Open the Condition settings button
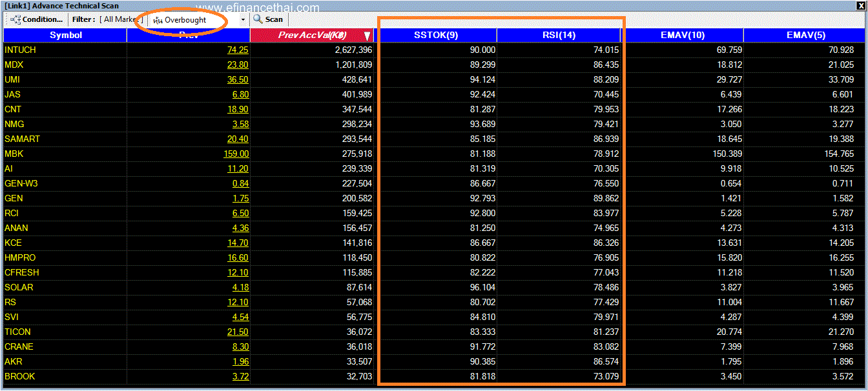Screen dimensions: 868x391 tap(37, 19)
